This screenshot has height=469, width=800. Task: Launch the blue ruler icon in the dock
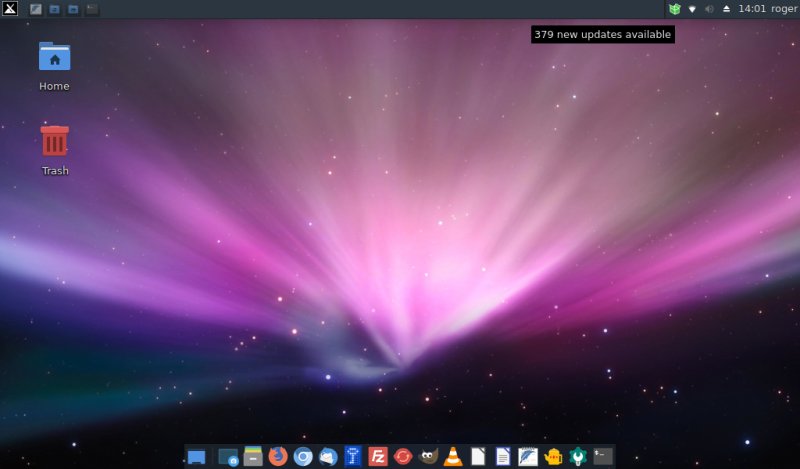coord(353,456)
